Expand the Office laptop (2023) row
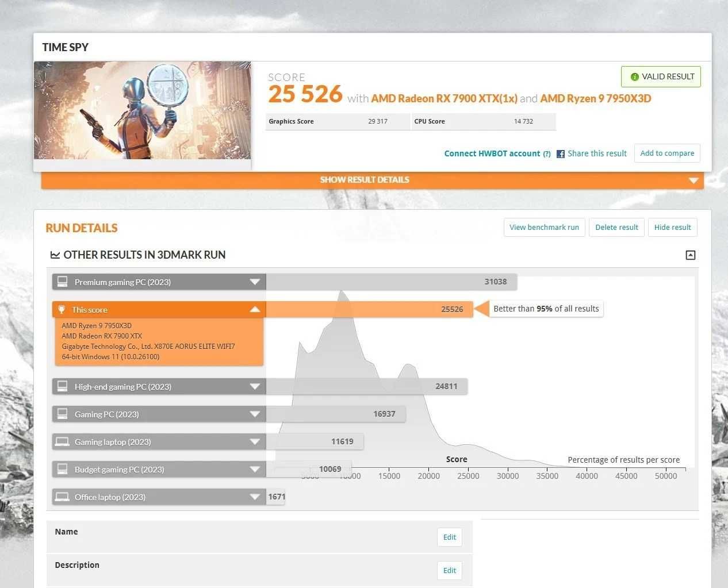The width and height of the screenshot is (728, 588). [255, 497]
